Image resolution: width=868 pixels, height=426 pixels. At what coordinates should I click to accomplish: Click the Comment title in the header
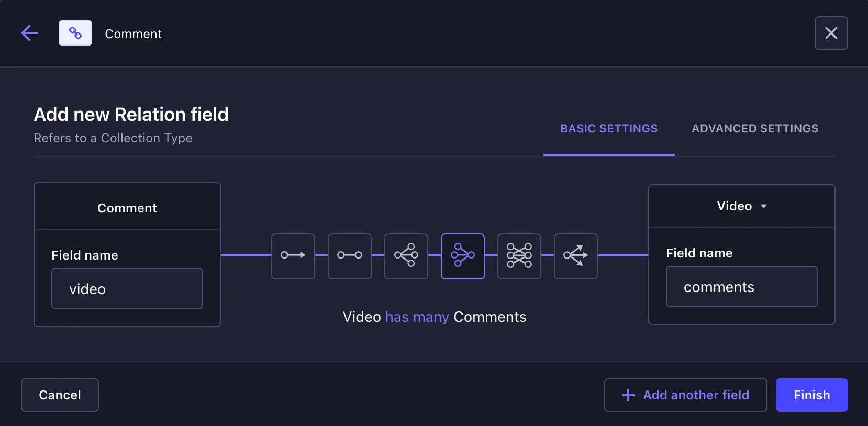pyautogui.click(x=133, y=34)
